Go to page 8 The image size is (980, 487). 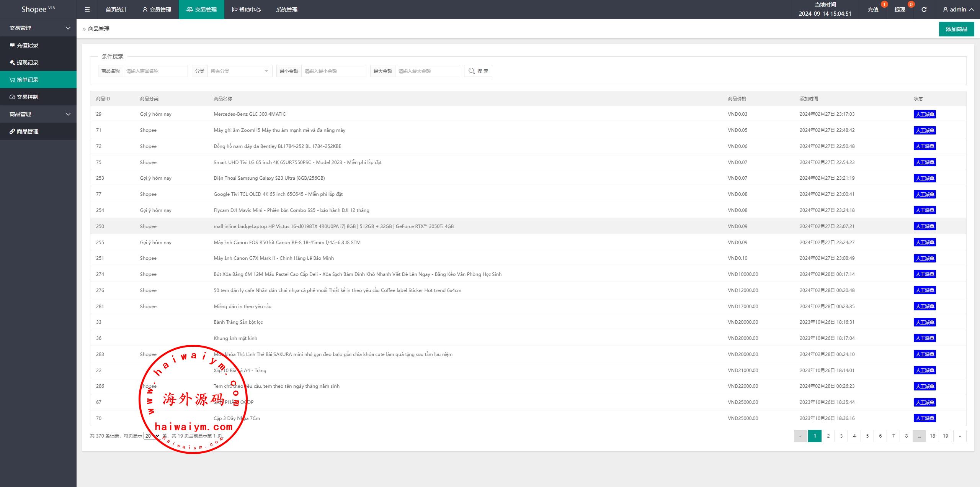pos(906,436)
